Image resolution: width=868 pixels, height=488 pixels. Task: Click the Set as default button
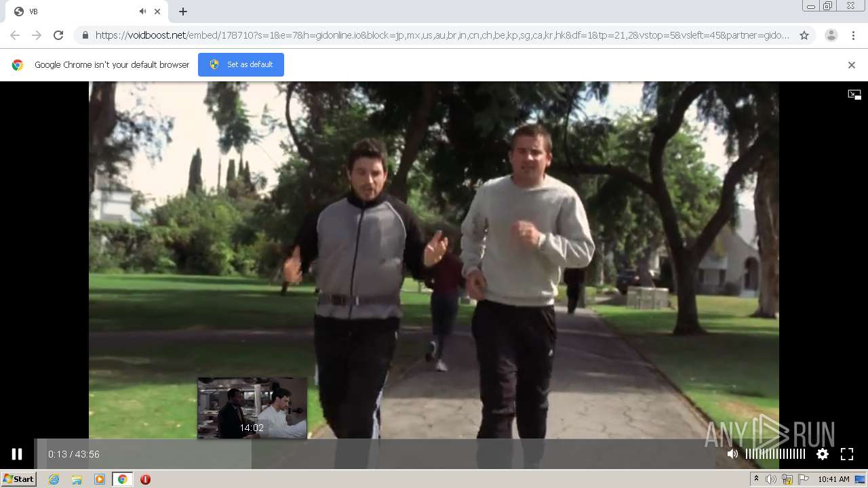tap(241, 64)
